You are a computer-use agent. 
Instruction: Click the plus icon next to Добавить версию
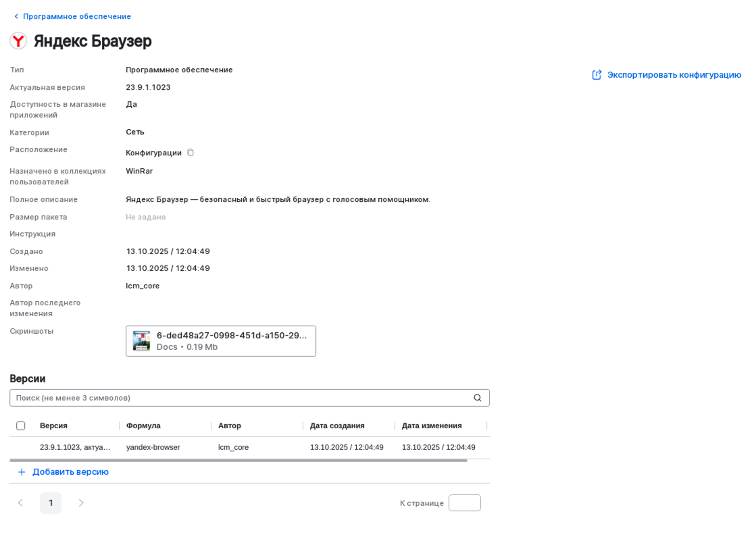click(x=22, y=471)
